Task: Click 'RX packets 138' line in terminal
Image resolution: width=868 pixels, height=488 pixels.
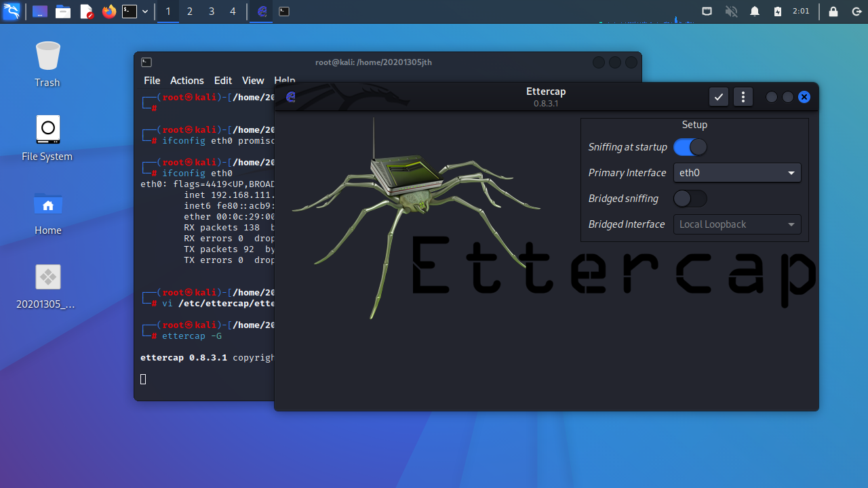Action: pos(229,228)
